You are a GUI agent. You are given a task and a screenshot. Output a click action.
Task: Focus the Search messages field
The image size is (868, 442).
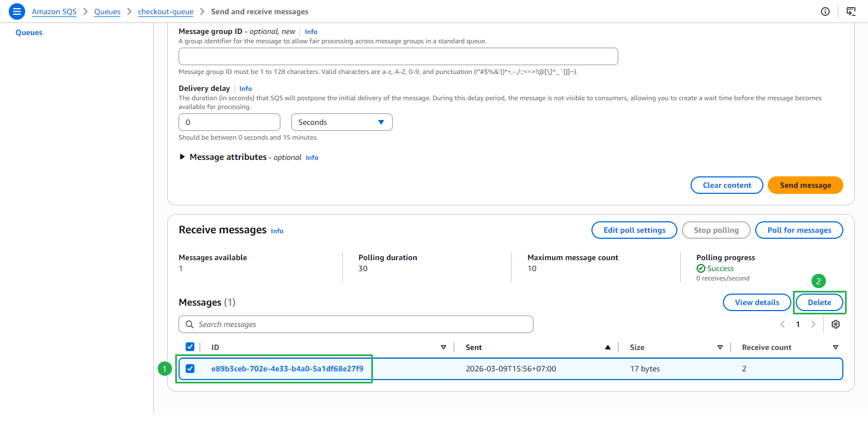(x=356, y=324)
